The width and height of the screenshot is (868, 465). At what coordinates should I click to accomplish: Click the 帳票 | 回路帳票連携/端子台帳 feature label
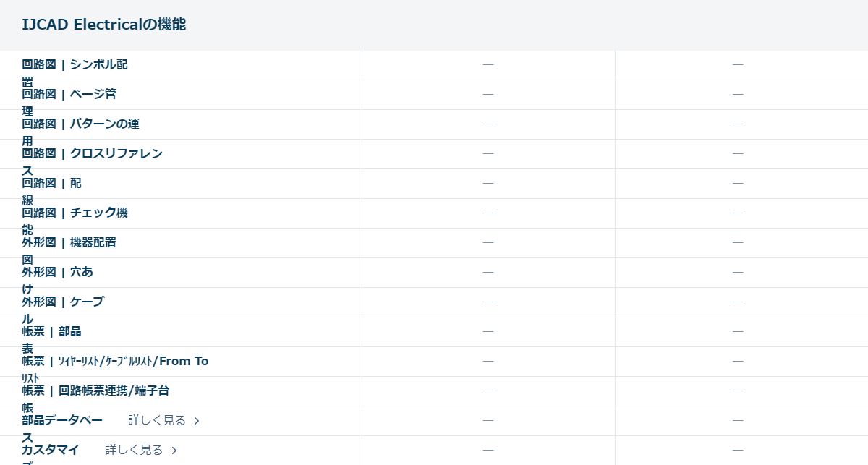[x=95, y=391]
